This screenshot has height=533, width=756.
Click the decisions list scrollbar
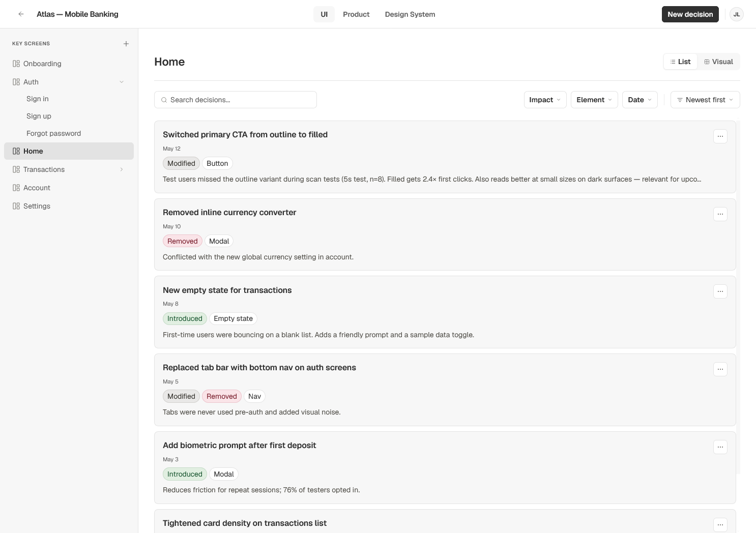(738, 297)
